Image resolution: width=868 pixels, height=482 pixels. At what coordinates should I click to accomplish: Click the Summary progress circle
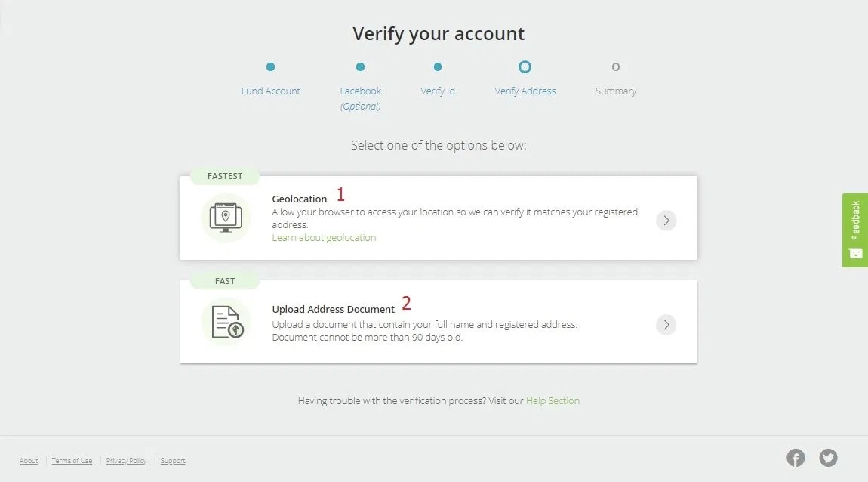coord(616,67)
